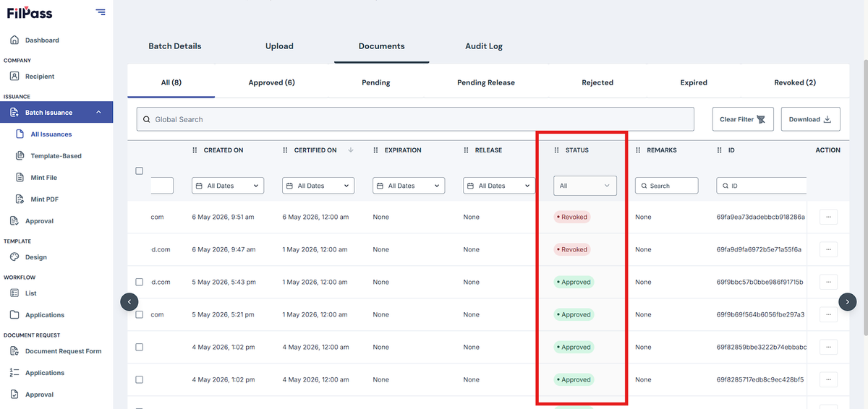Check the row created 5 May 2026, 5:43 pm
The image size is (868, 409).
pyautogui.click(x=140, y=282)
